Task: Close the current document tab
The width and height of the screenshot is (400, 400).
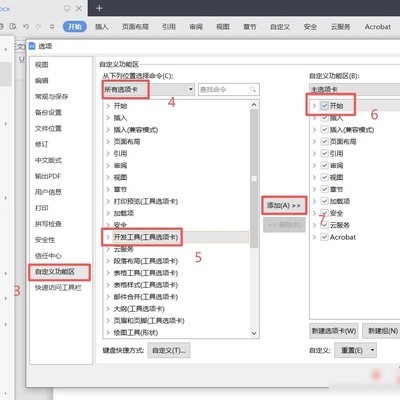Action: point(79,8)
